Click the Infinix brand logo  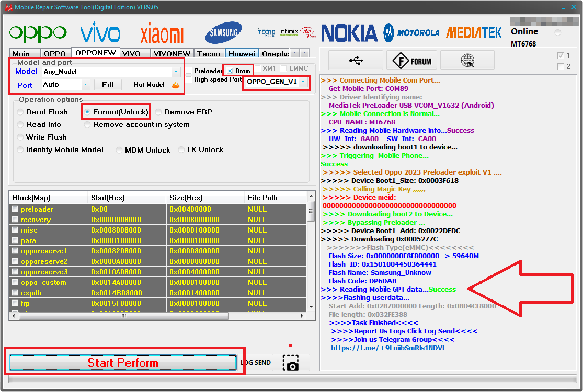(289, 32)
